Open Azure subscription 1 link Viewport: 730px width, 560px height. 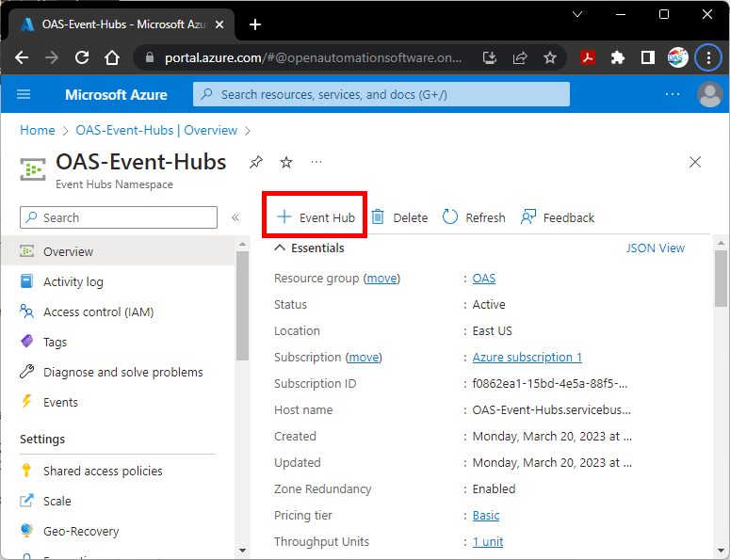coord(527,358)
